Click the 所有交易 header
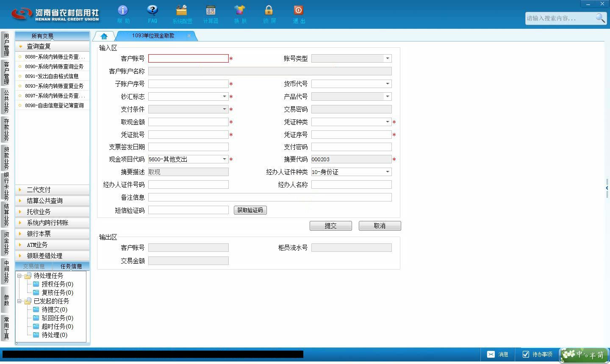 [x=53, y=36]
